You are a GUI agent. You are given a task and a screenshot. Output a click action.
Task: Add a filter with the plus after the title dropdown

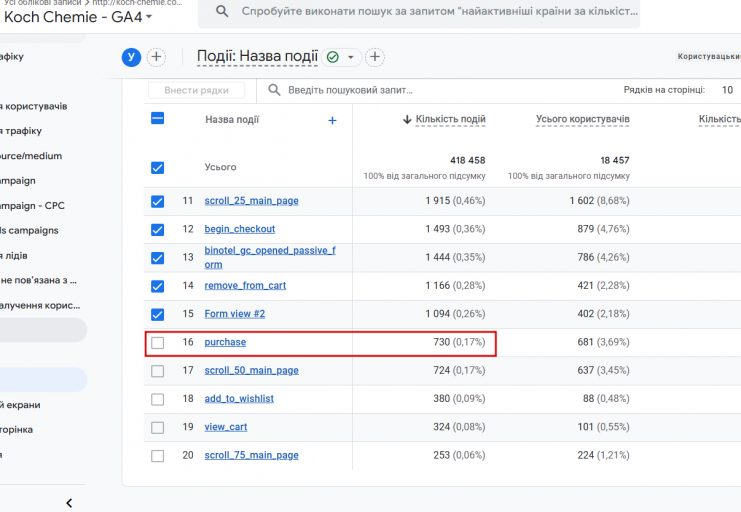tap(375, 57)
